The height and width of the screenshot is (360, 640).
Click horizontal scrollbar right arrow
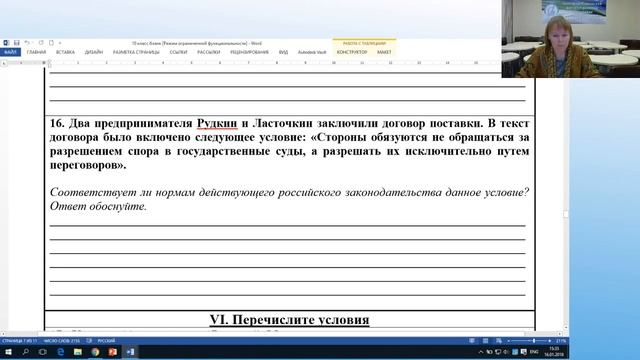point(560,333)
